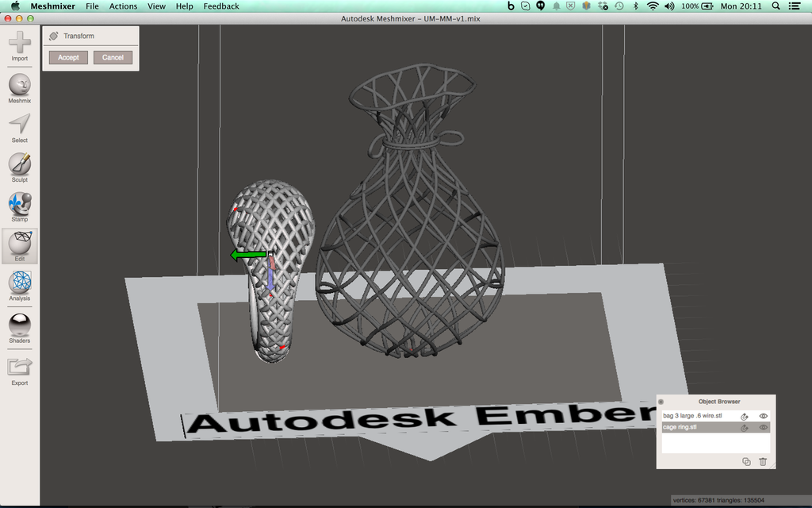This screenshot has width=812, height=508.
Task: Open the Analysis tools
Action: [x=19, y=286]
